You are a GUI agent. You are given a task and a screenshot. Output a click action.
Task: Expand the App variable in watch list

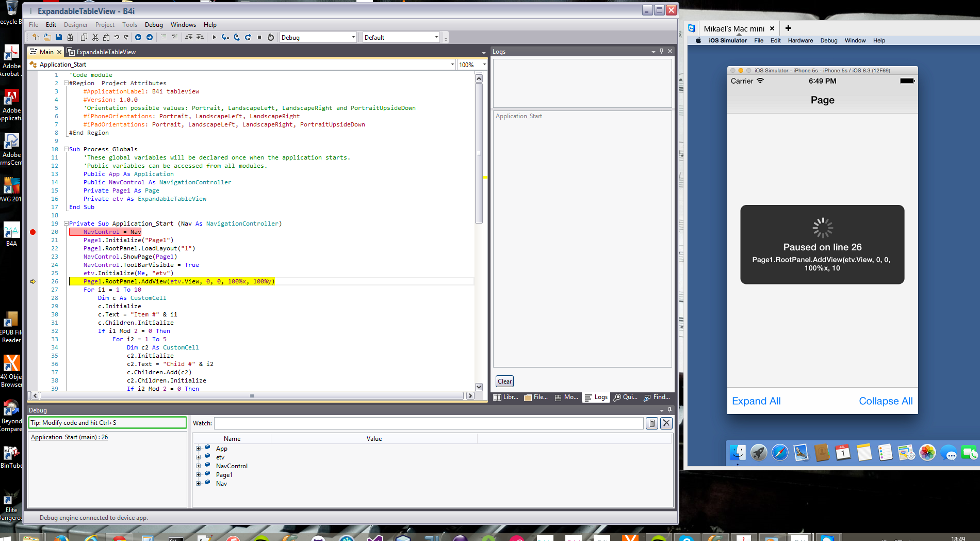[x=198, y=449]
